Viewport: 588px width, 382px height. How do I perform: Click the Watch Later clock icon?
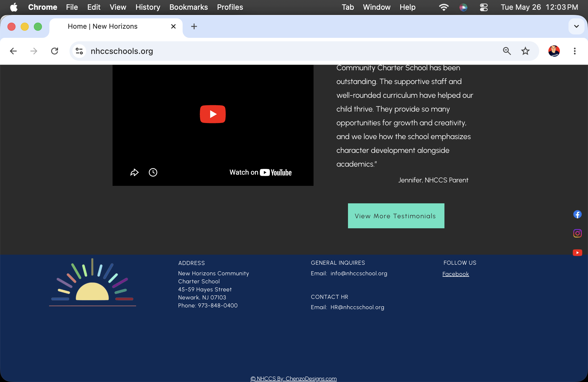point(153,172)
